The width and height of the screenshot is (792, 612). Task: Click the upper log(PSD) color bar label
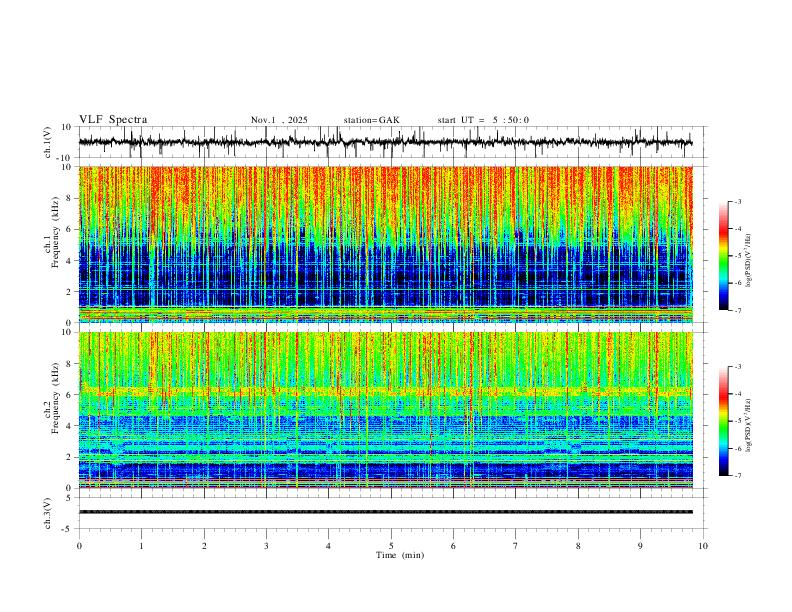pyautogui.click(x=748, y=260)
